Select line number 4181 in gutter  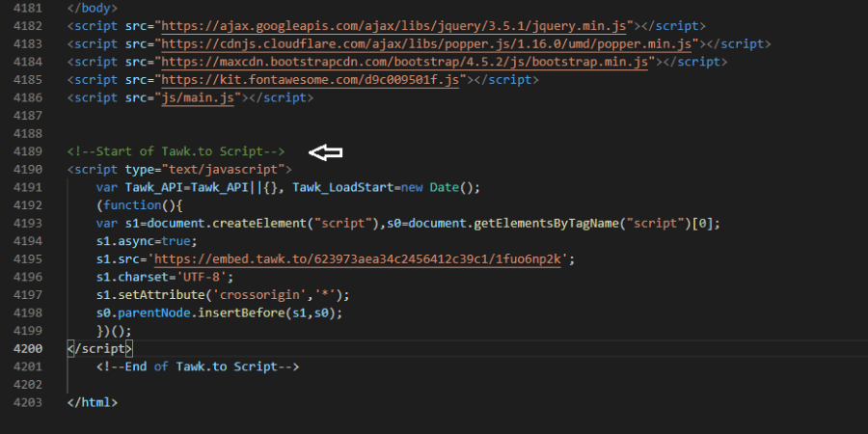[x=28, y=9]
